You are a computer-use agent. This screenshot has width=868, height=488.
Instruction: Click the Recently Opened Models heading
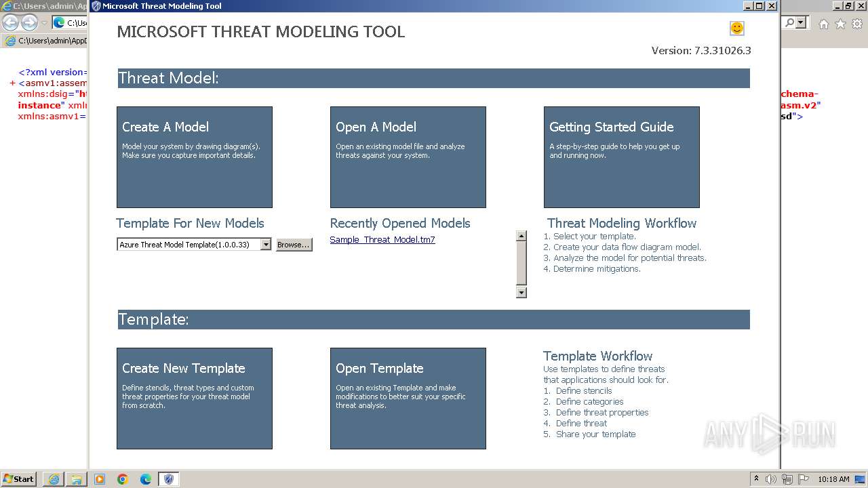(x=400, y=223)
